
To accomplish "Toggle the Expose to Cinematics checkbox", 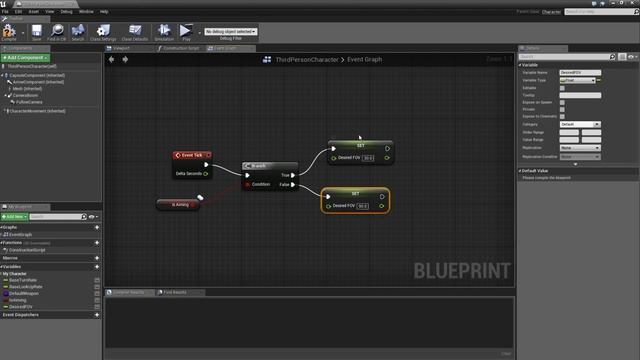I will [x=562, y=116].
